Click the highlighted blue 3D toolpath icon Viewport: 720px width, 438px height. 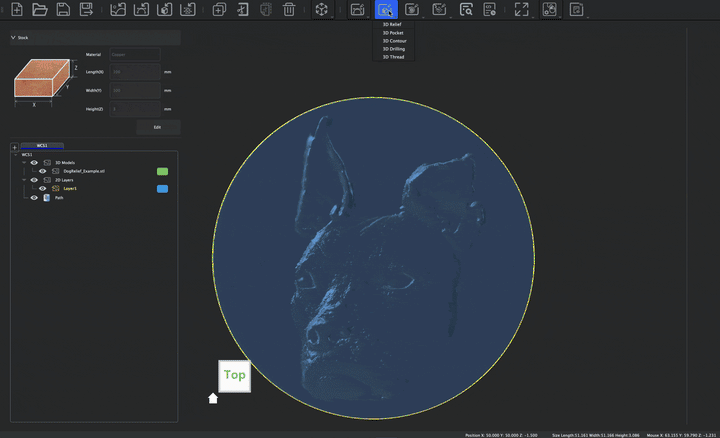pyautogui.click(x=386, y=9)
